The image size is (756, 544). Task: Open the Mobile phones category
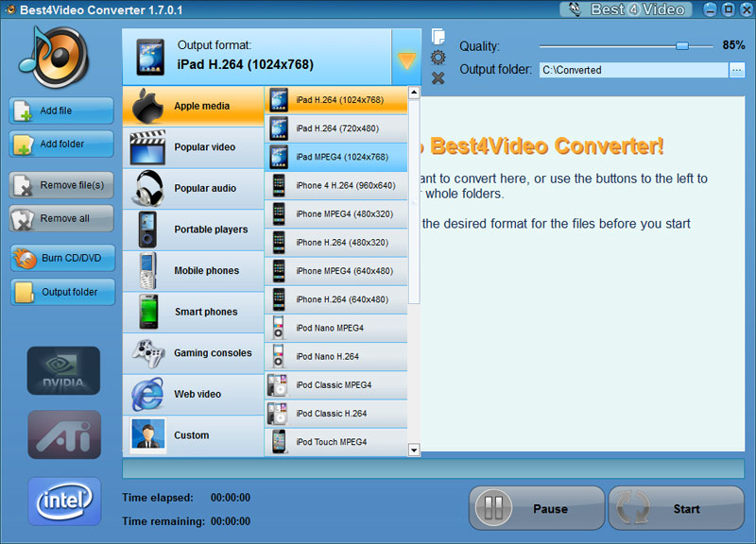point(194,271)
